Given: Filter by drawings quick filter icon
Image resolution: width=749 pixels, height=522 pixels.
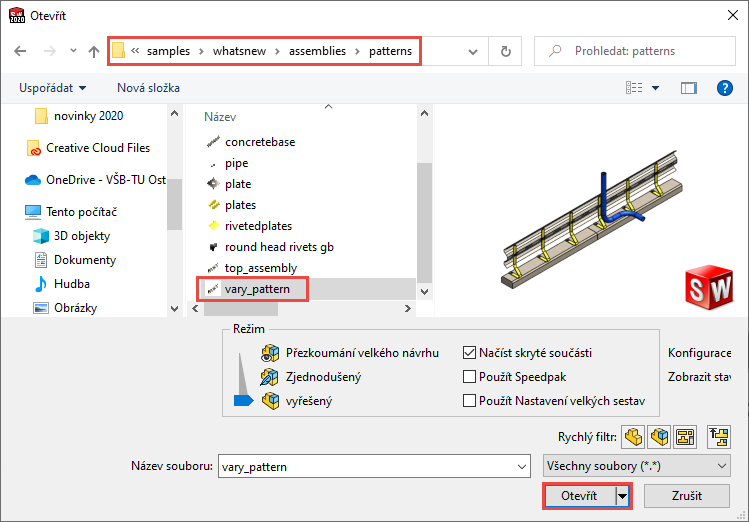Looking at the screenshot, I should (685, 437).
